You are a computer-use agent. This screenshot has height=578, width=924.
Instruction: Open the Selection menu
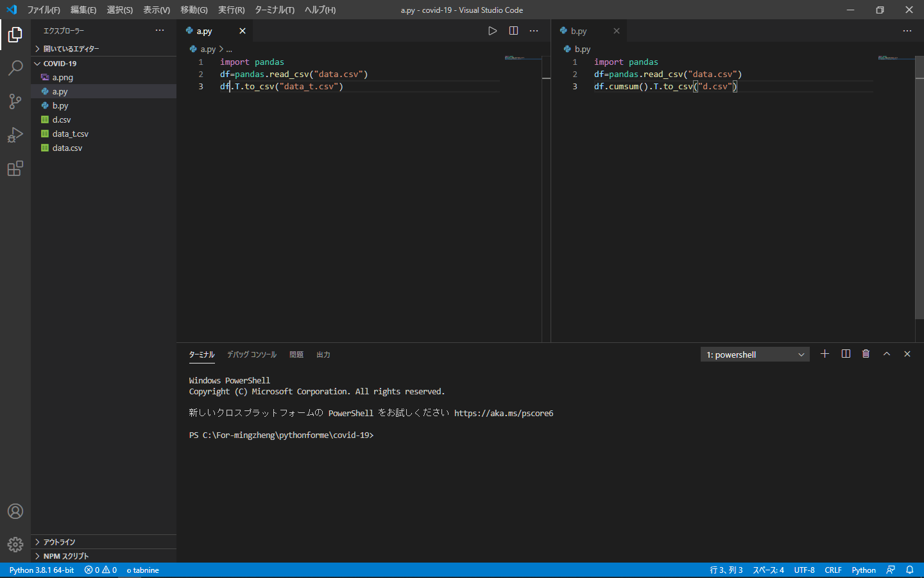[x=120, y=10]
